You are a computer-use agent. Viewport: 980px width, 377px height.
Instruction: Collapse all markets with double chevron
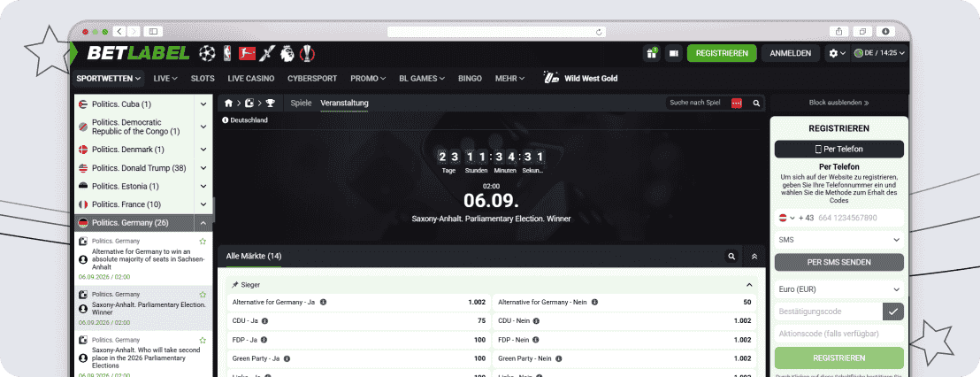point(754,256)
